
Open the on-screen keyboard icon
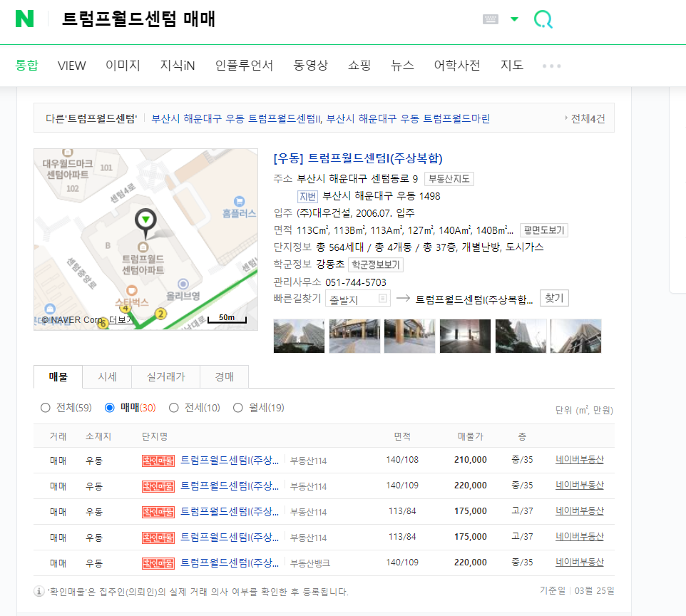tap(490, 19)
